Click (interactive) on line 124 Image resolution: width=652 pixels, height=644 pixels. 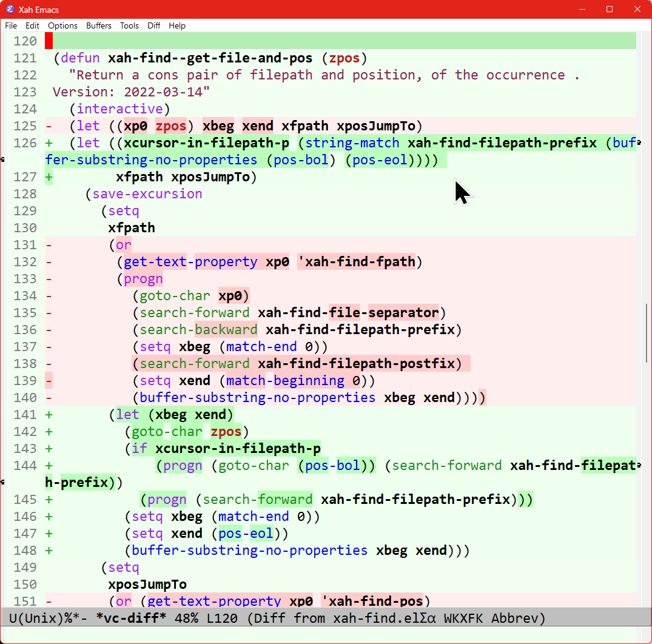coord(119,109)
